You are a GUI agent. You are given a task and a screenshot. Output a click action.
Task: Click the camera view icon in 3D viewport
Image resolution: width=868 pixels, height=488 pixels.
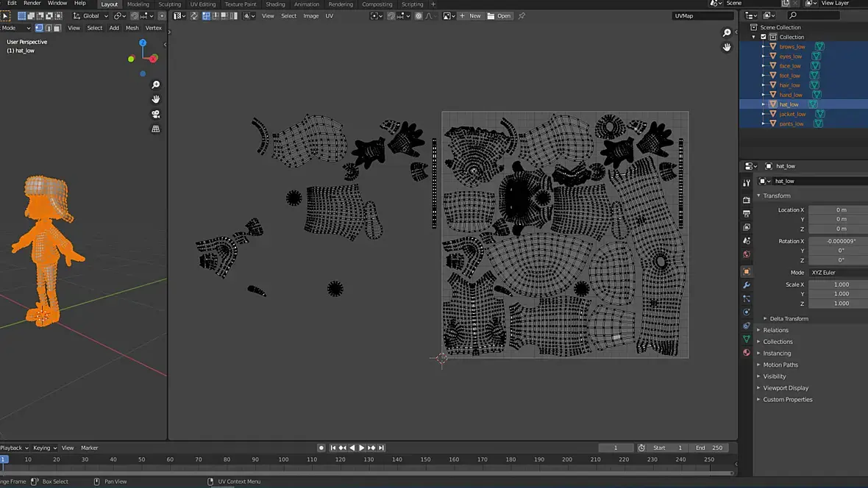click(155, 114)
